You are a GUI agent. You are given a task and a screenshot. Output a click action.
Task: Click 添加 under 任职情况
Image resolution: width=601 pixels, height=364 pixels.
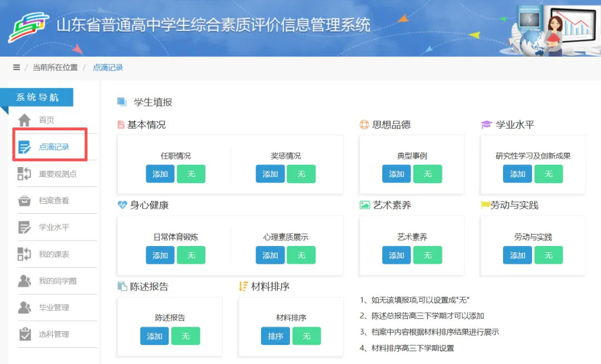pyautogui.click(x=160, y=174)
